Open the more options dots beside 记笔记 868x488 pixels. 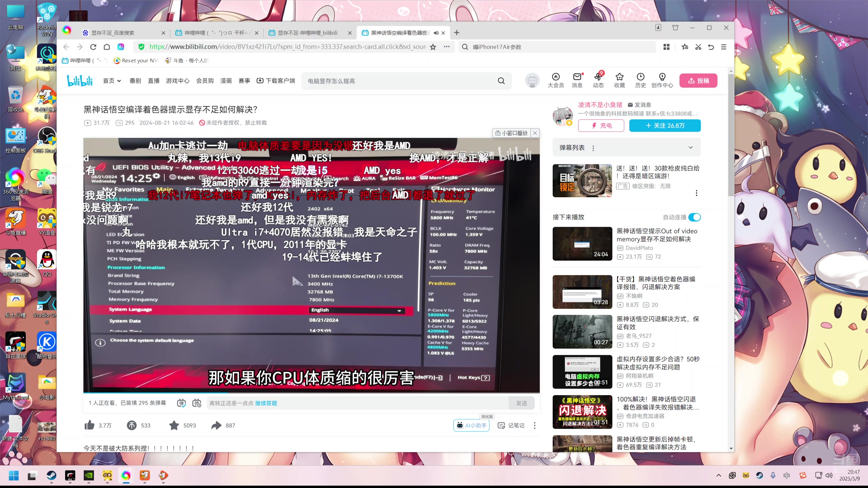coord(535,425)
